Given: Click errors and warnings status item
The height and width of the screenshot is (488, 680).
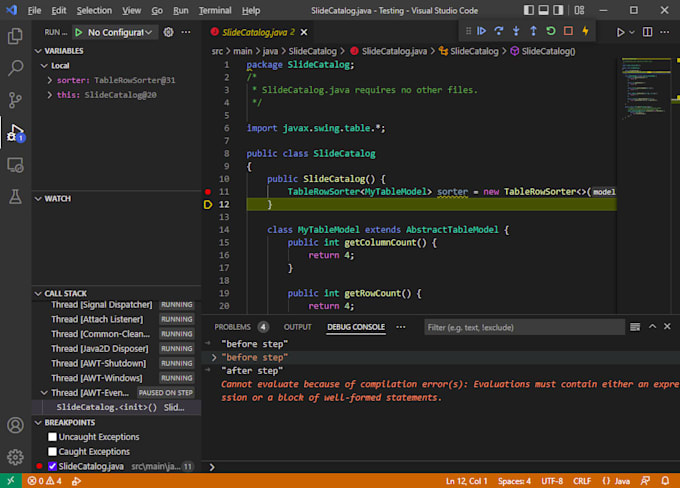Looking at the screenshot, I should point(44,481).
